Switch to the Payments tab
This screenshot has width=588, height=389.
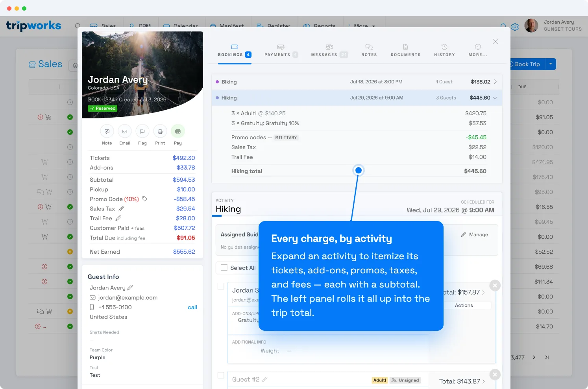coord(281,51)
